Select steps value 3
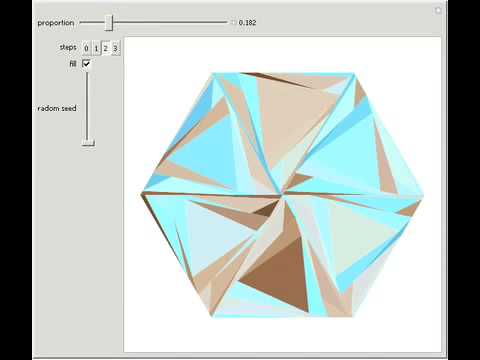 pyautogui.click(x=115, y=49)
